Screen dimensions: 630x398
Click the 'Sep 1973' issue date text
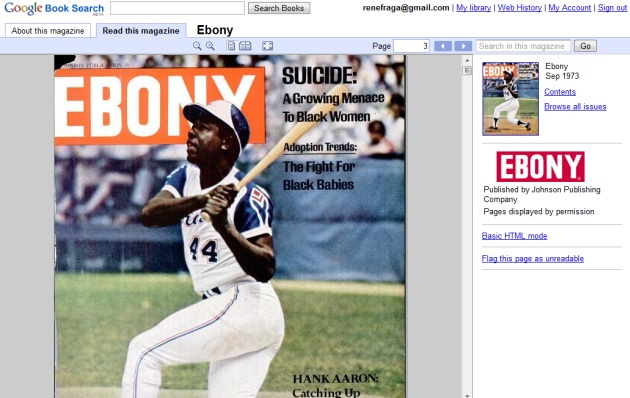click(562, 76)
